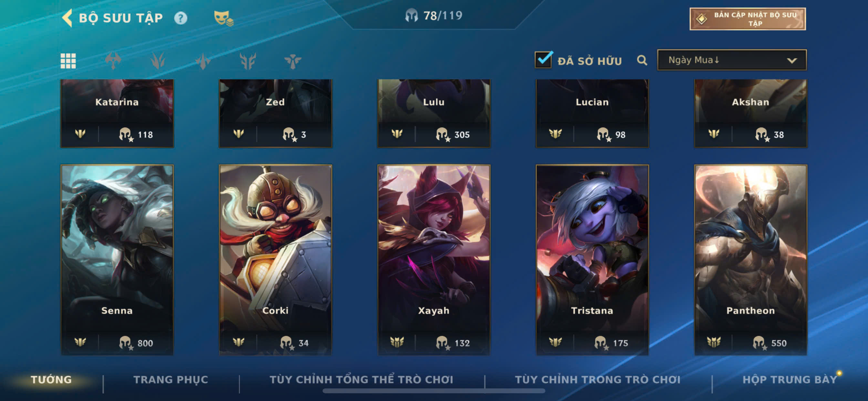The width and height of the screenshot is (868, 401).
Task: Open the Pantheon champion card
Action: coord(750,260)
